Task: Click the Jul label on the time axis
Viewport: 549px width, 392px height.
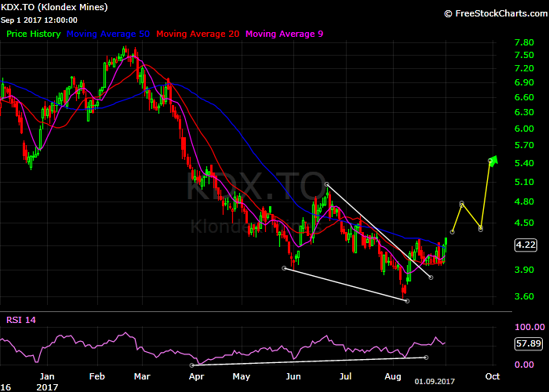Action: 344,376
